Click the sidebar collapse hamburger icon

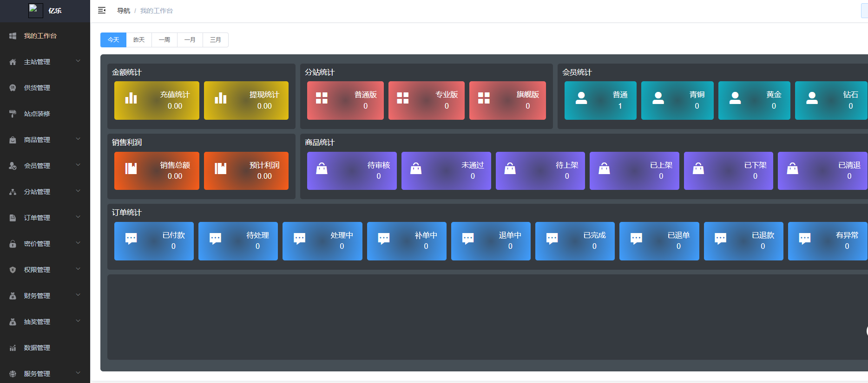click(x=102, y=10)
